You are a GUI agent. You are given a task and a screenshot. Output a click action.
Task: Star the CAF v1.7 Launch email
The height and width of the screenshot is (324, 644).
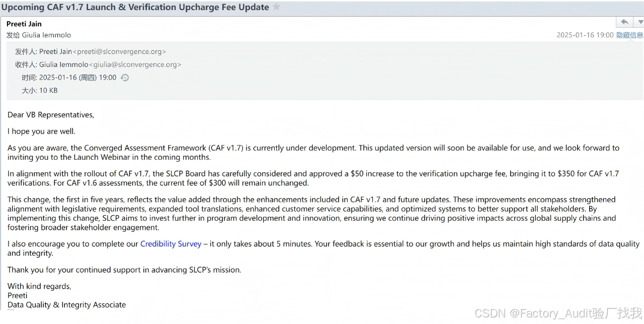click(x=276, y=7)
